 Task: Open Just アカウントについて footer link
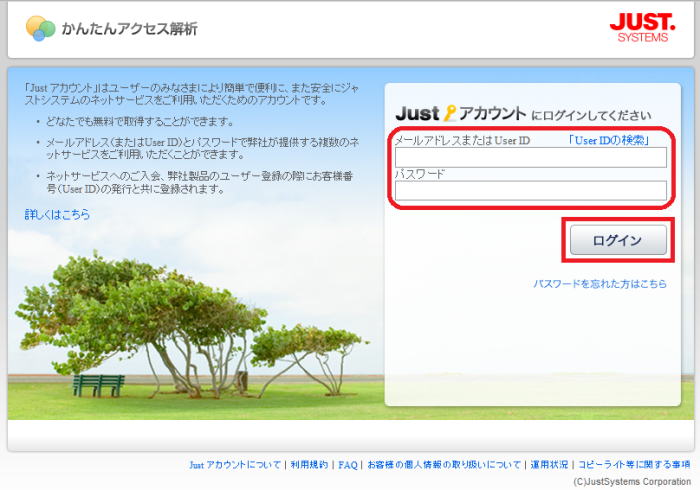[235, 465]
